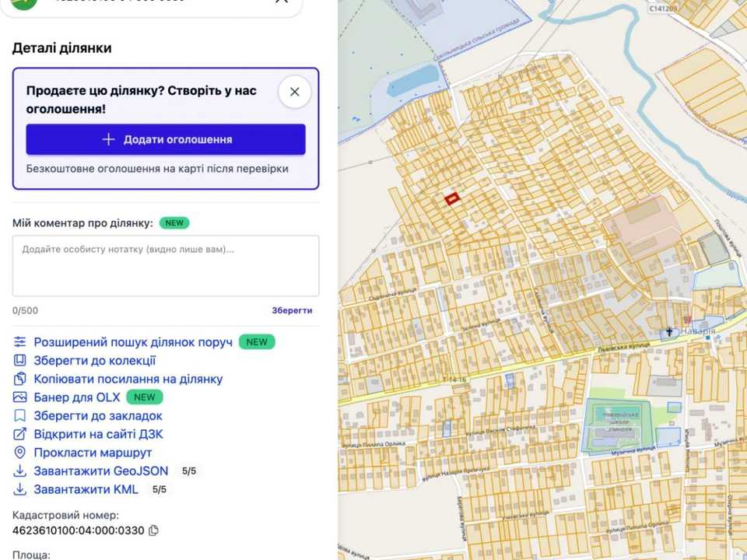Image resolution: width=747 pixels, height=560 pixels.
Task: Dismiss the sell-this-parcel promo card
Action: tap(294, 92)
